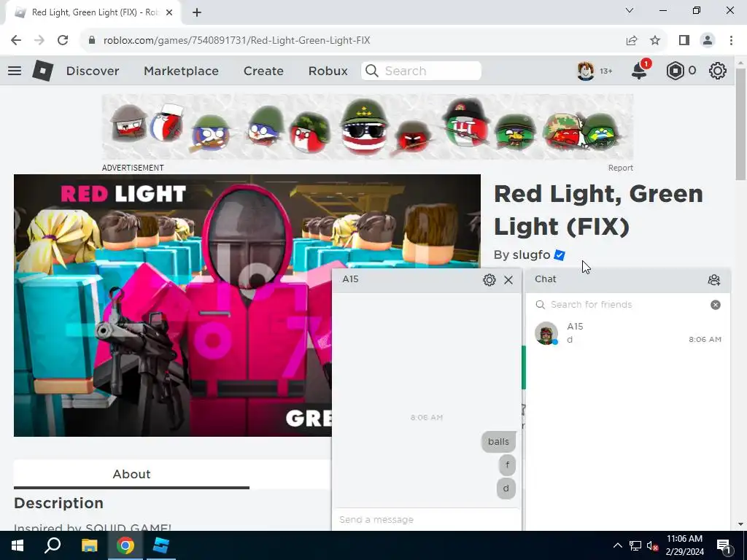Bookmark this tab with the star
Image resolution: width=747 pixels, height=560 pixels.
655,40
